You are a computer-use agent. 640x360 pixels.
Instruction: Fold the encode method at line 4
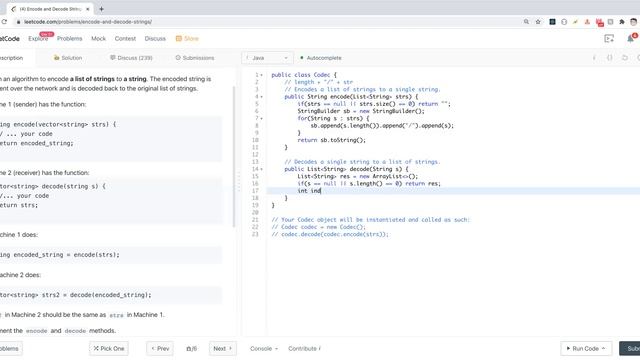pos(262,97)
